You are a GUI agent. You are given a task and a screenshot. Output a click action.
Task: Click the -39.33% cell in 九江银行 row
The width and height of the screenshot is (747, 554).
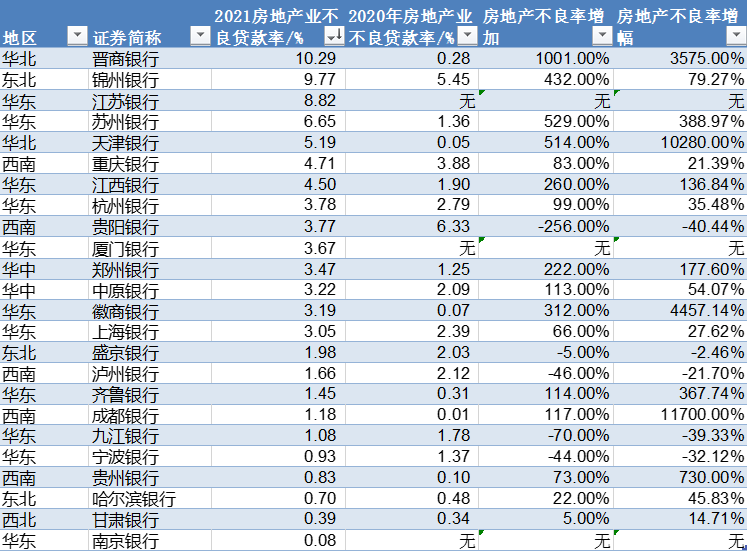click(680, 435)
